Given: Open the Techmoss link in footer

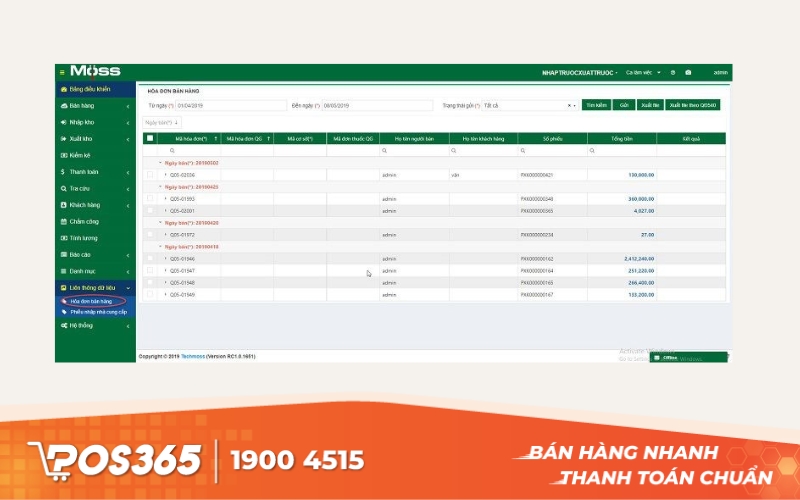Looking at the screenshot, I should 193,357.
